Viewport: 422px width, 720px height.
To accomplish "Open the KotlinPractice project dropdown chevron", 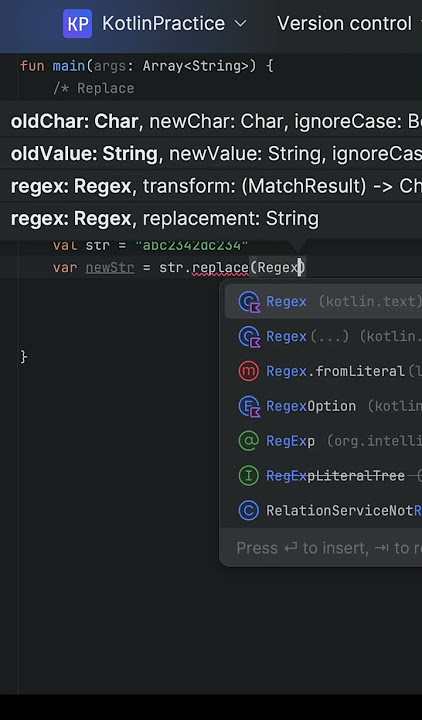I will (241, 23).
